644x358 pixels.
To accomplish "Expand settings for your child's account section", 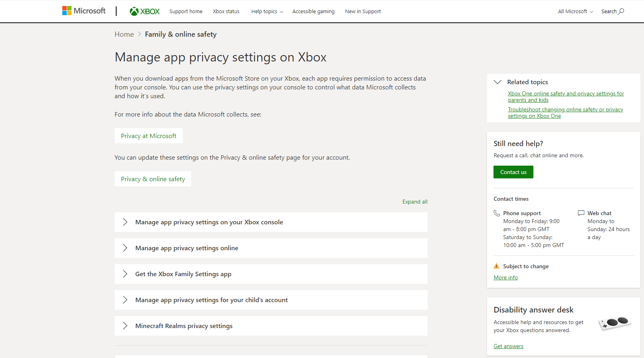I will tap(271, 300).
